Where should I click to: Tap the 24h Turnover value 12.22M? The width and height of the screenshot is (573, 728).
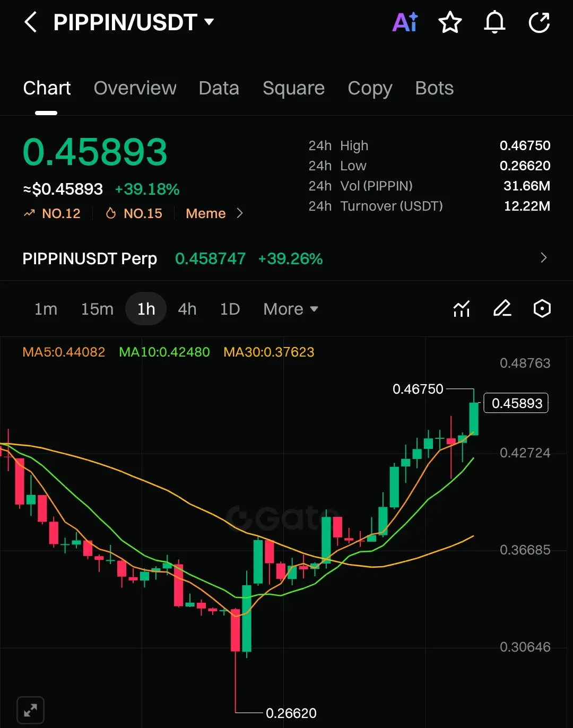527,206
